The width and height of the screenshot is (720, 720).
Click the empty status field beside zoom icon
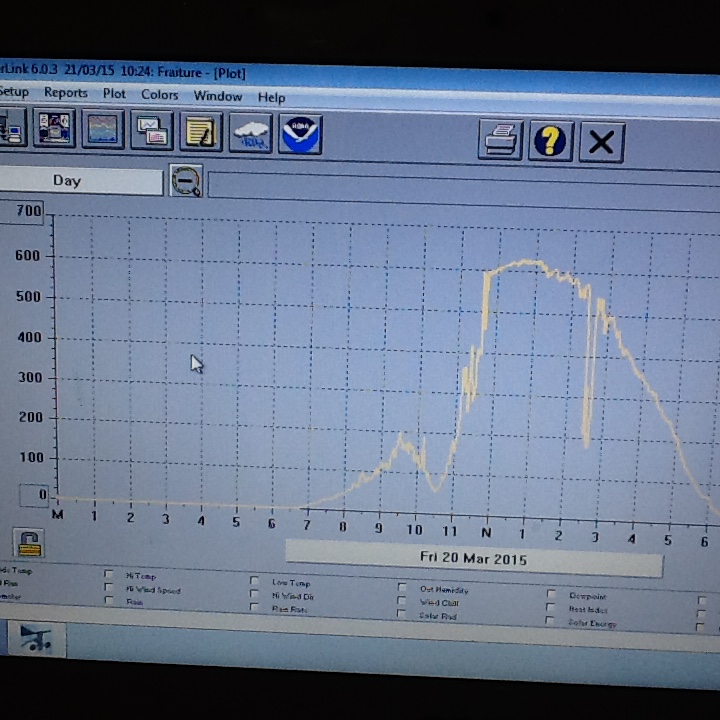coord(464,191)
